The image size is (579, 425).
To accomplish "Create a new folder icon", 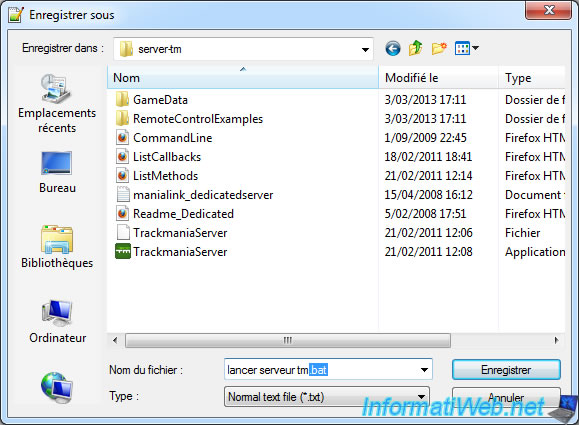I will pos(439,48).
